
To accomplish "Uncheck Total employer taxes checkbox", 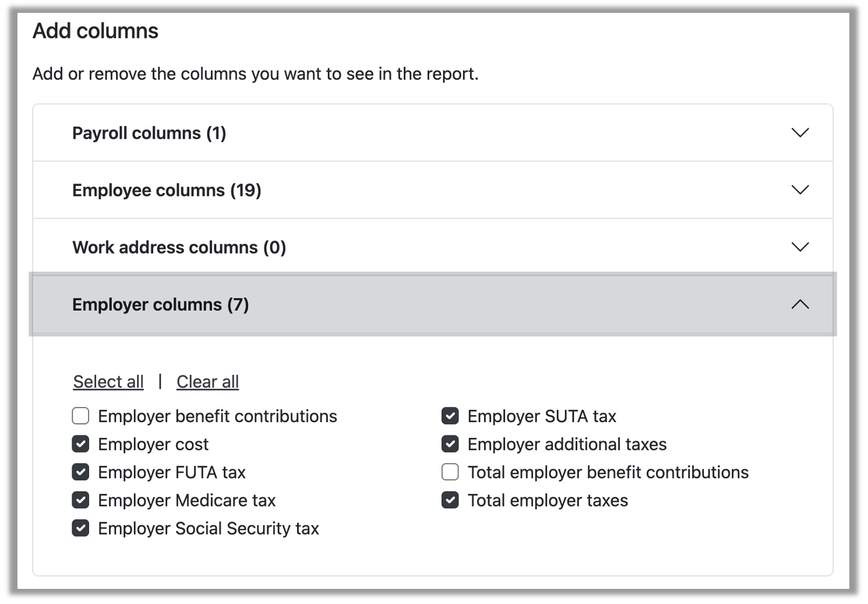I will tap(450, 500).
